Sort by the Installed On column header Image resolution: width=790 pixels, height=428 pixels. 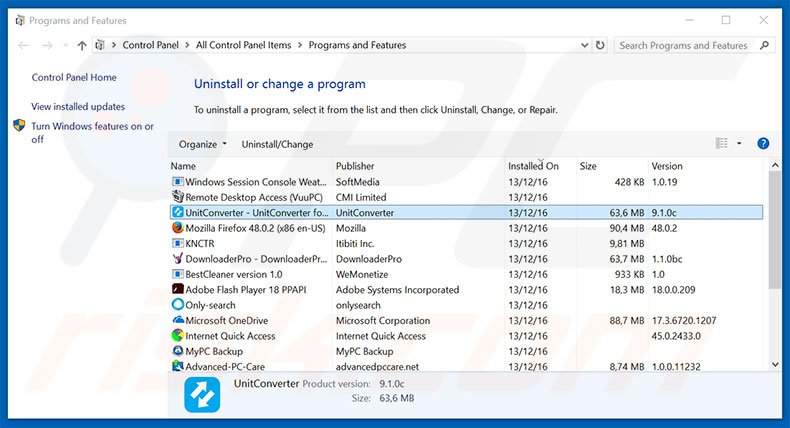pyautogui.click(x=541, y=166)
